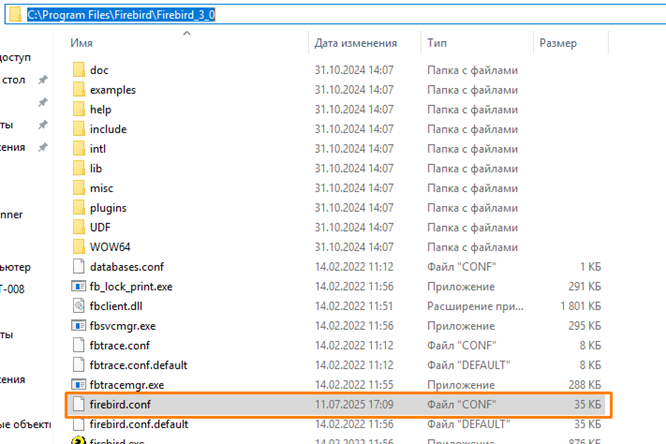Sort by the Размер column header
This screenshot has height=444, width=666.
click(557, 43)
